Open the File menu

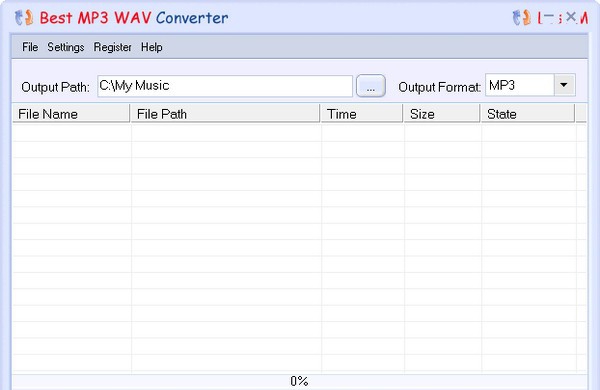click(x=30, y=47)
